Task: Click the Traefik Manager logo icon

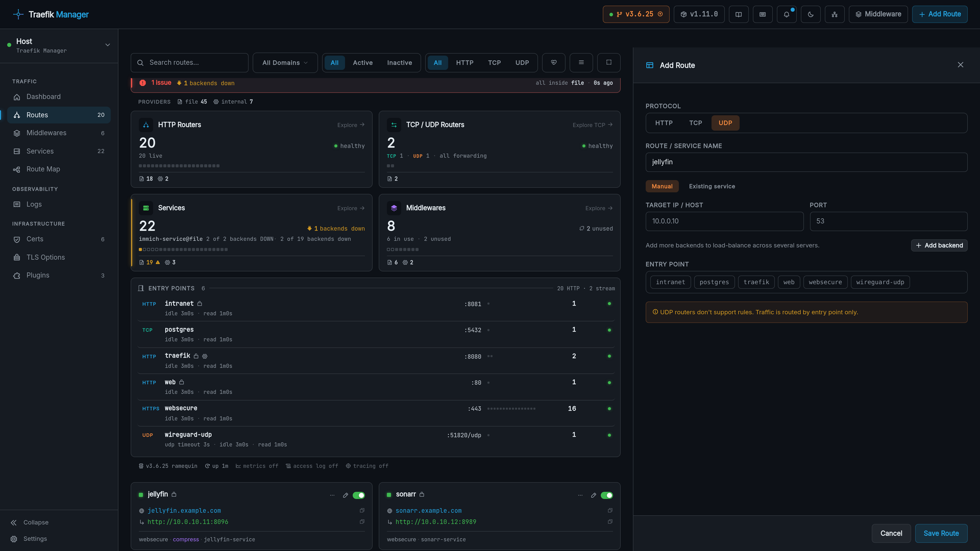Action: (x=18, y=14)
